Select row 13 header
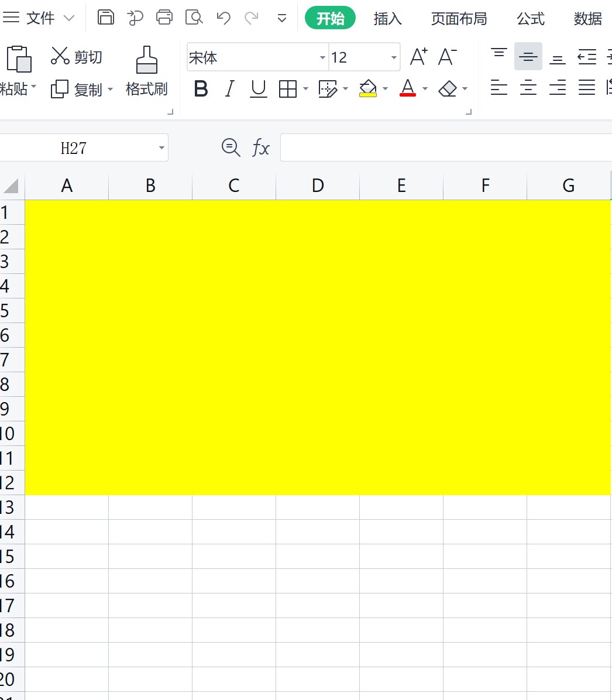The image size is (612, 700). (12, 507)
